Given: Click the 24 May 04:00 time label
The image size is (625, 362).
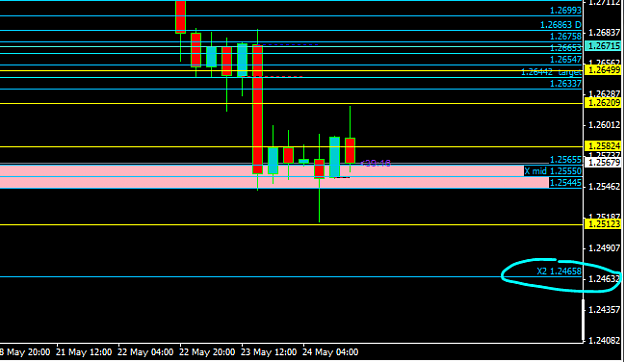Looking at the screenshot, I should pyautogui.click(x=330, y=352).
